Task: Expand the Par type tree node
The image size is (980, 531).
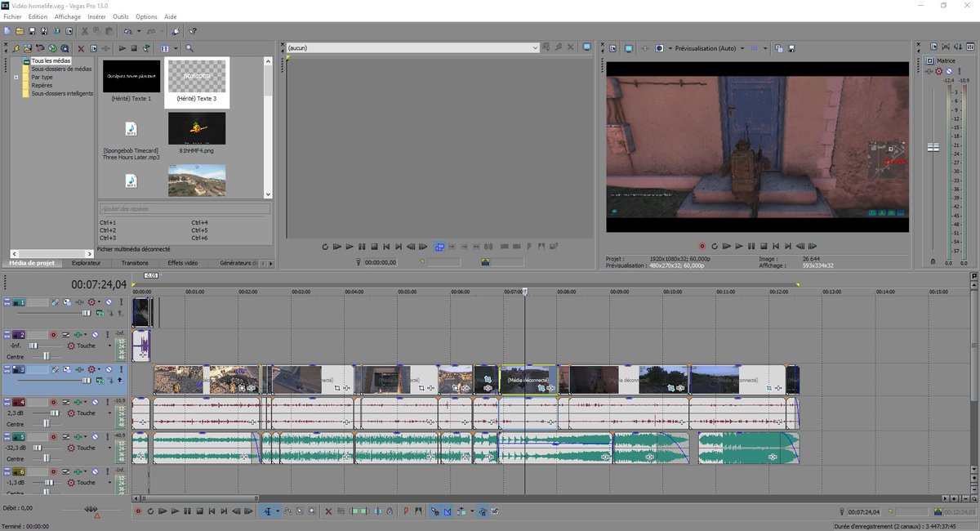Action: (16, 77)
